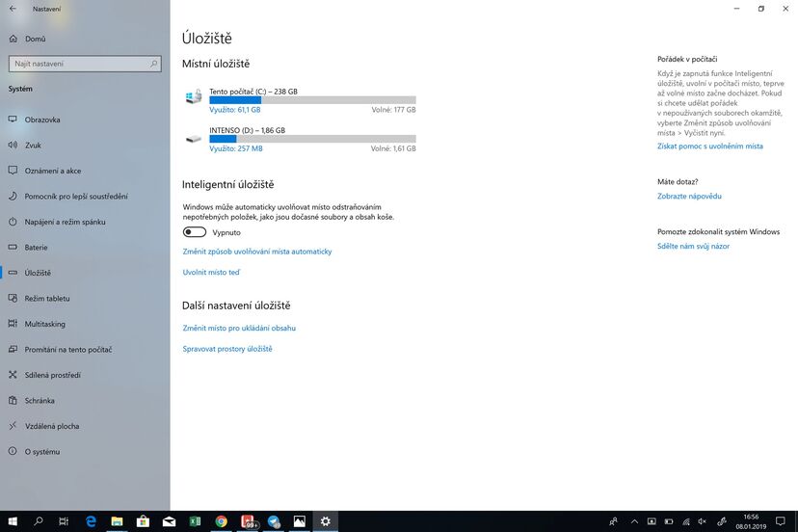Screen dimensions: 798x532
Task: Click the muted volume icon in the tray
Action: point(703,521)
